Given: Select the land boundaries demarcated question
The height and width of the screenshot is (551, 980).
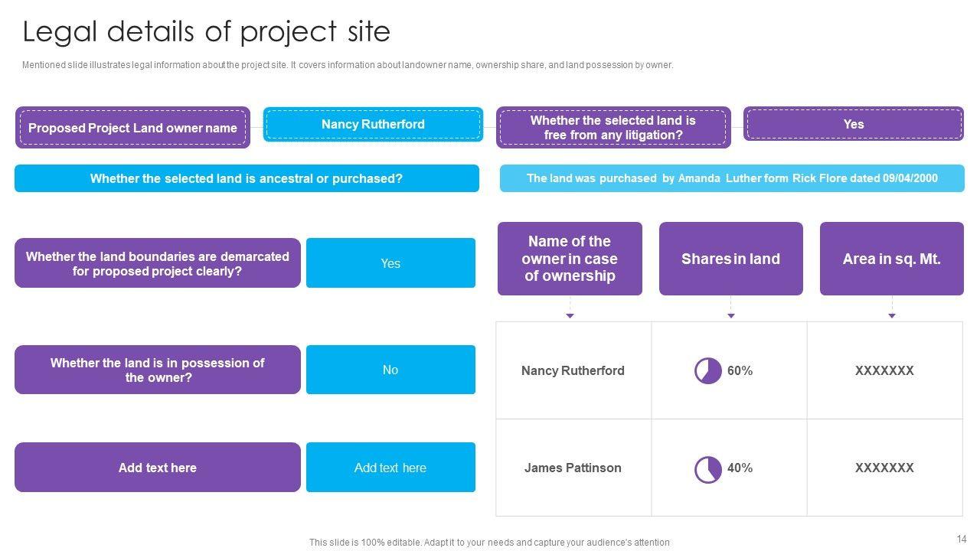Looking at the screenshot, I should coord(158,263).
